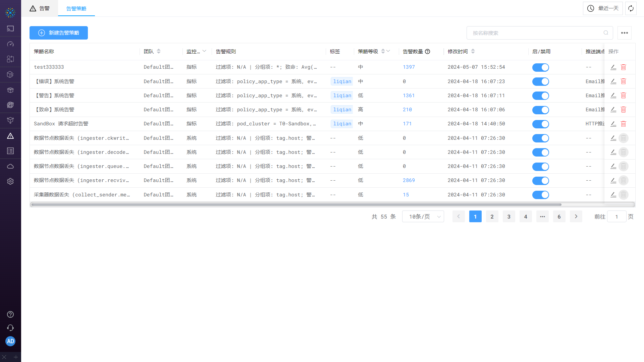644x362 pixels.
Task: Click the 新建告警策略 button
Action: (59, 33)
